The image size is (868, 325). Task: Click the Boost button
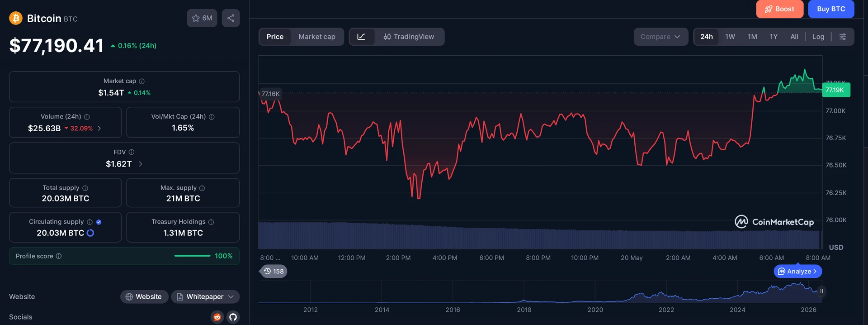(x=780, y=9)
